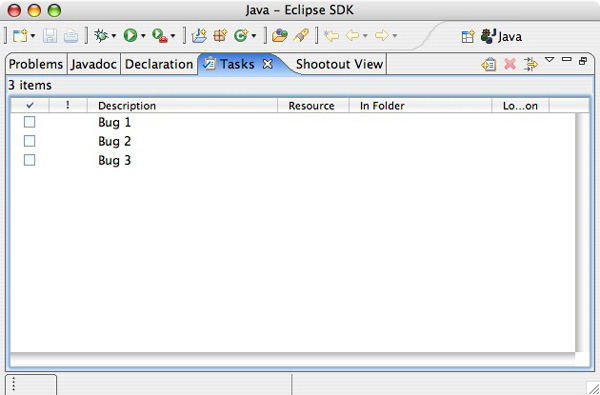Minimize the Tasks view panel

[567, 59]
